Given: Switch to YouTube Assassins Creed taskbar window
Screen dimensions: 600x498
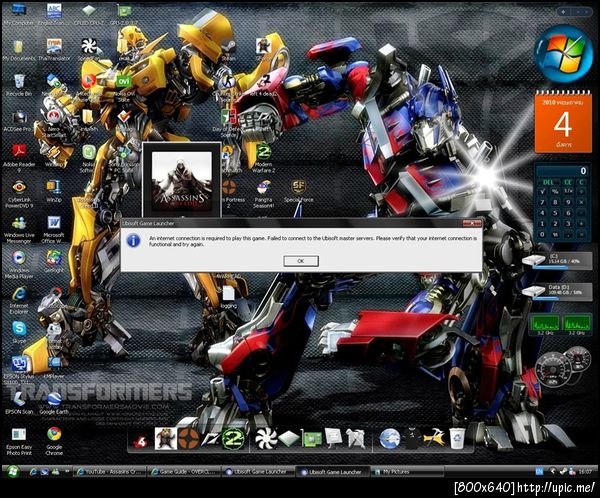Looking at the screenshot, I should [x=110, y=472].
